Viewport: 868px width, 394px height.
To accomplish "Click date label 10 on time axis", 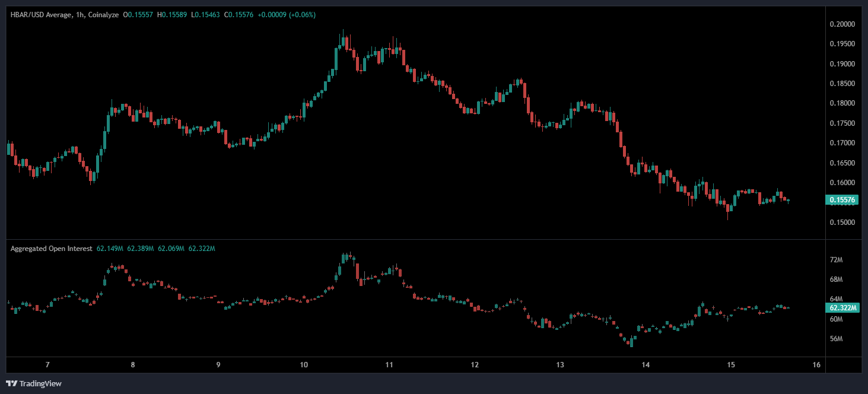I will [304, 365].
